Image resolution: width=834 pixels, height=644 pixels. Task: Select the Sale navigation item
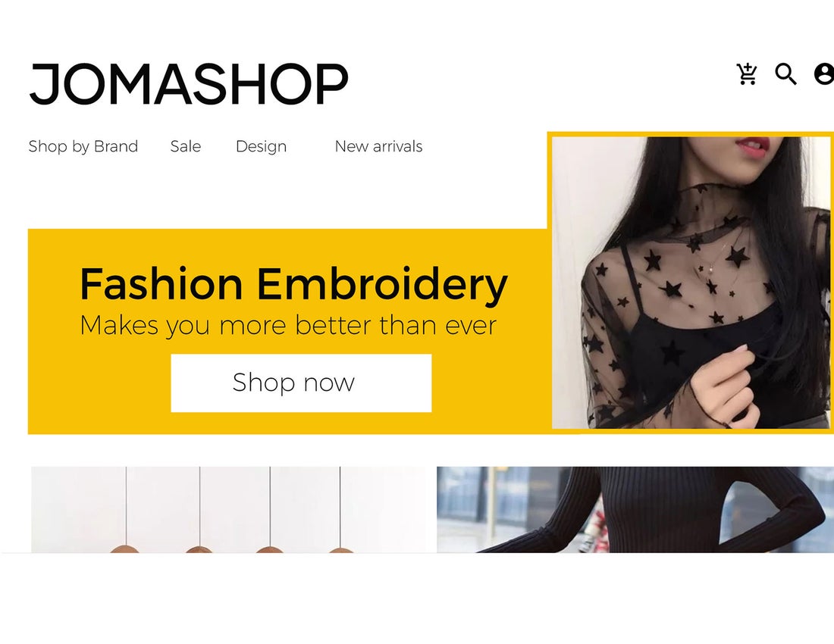tap(186, 146)
